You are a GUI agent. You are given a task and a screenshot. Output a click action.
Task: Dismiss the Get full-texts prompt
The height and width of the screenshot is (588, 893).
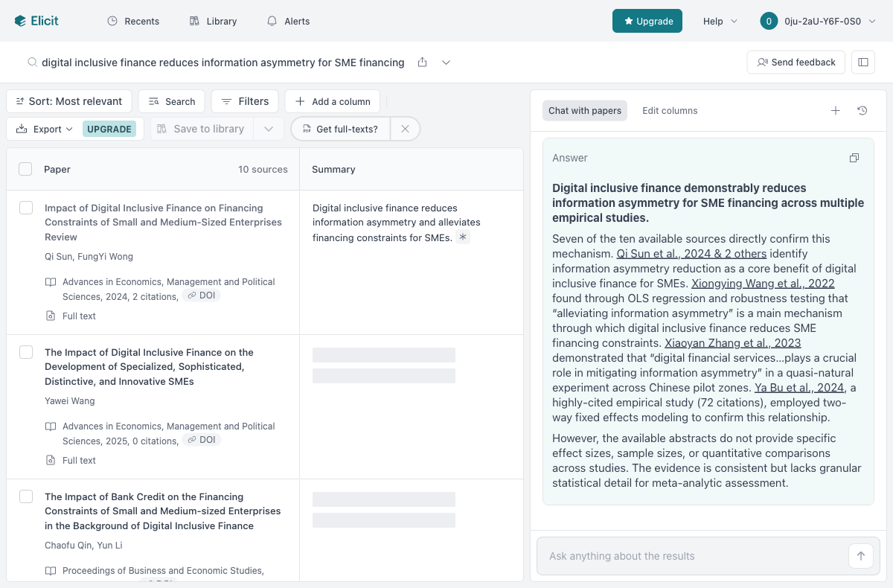[x=405, y=129]
